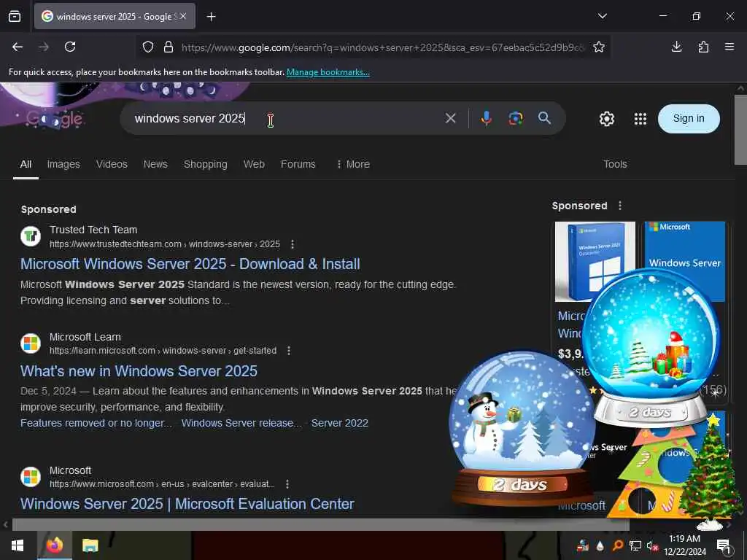Viewport: 747px width, 560px height.
Task: Switch to the Images tab
Action: (x=63, y=164)
